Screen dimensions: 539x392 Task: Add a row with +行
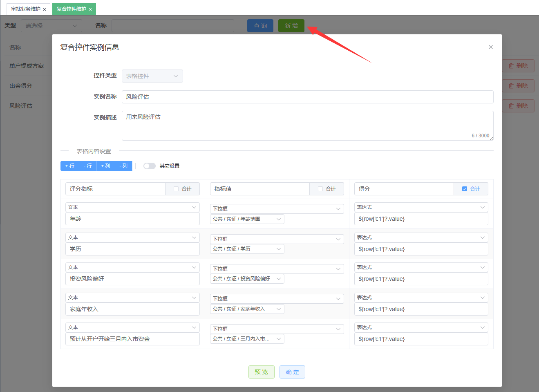coord(69,166)
